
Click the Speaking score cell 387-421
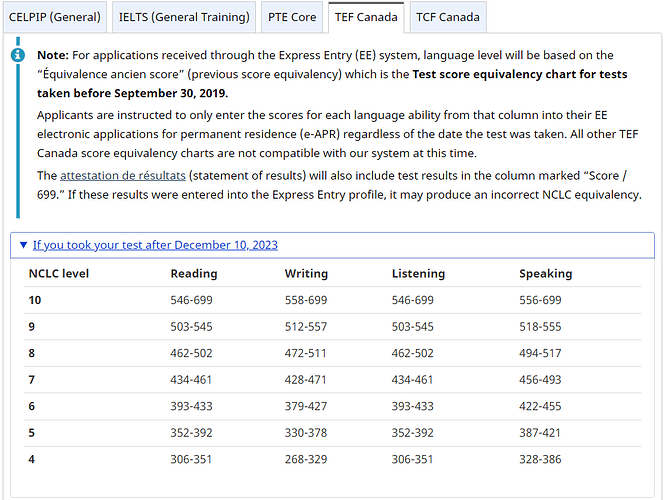click(x=540, y=433)
